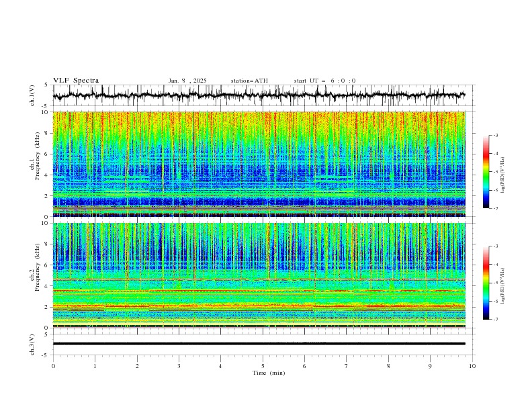Click the time axis tick label "10"

click(472, 366)
